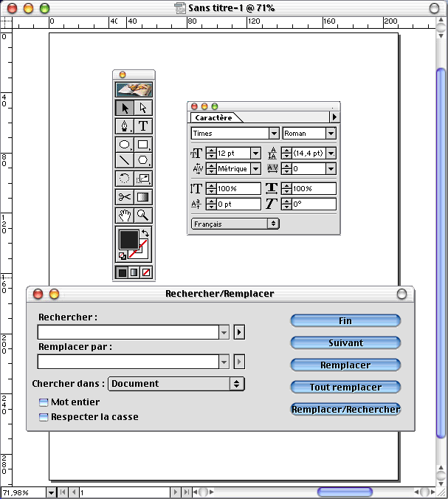Click the 71,98% zoom field
Viewport: 448px width, 499px height.
click(x=24, y=493)
